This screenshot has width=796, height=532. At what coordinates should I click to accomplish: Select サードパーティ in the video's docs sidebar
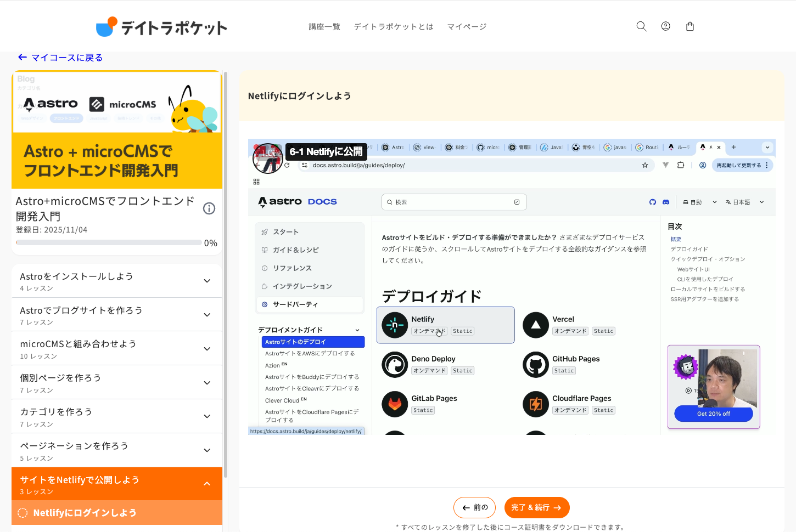pos(310,304)
